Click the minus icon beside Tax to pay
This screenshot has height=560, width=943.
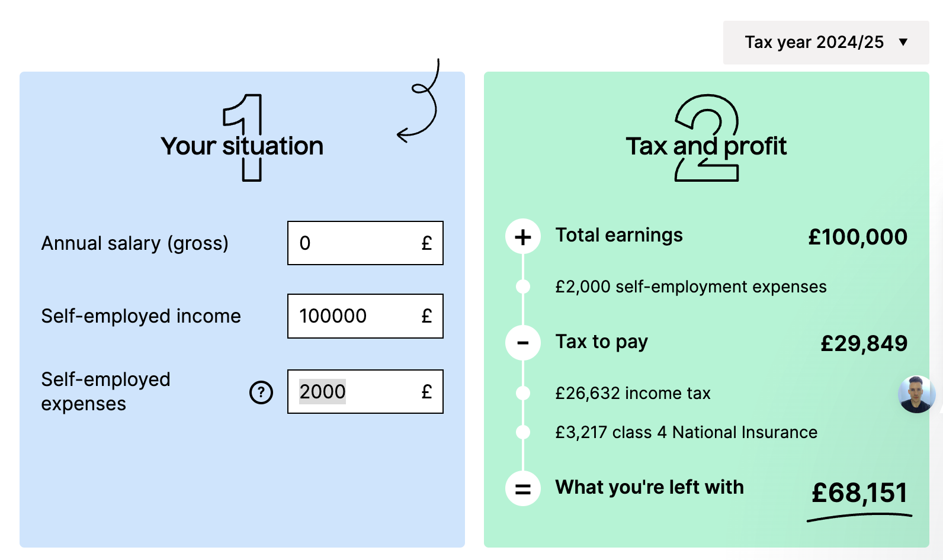(x=523, y=343)
